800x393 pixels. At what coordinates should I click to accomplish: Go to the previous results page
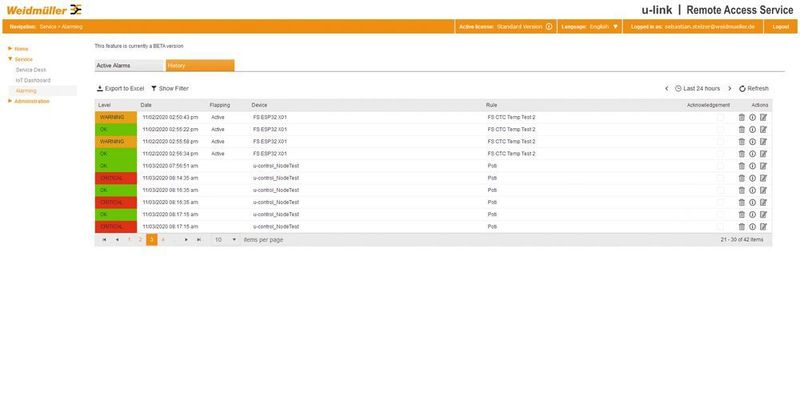117,239
